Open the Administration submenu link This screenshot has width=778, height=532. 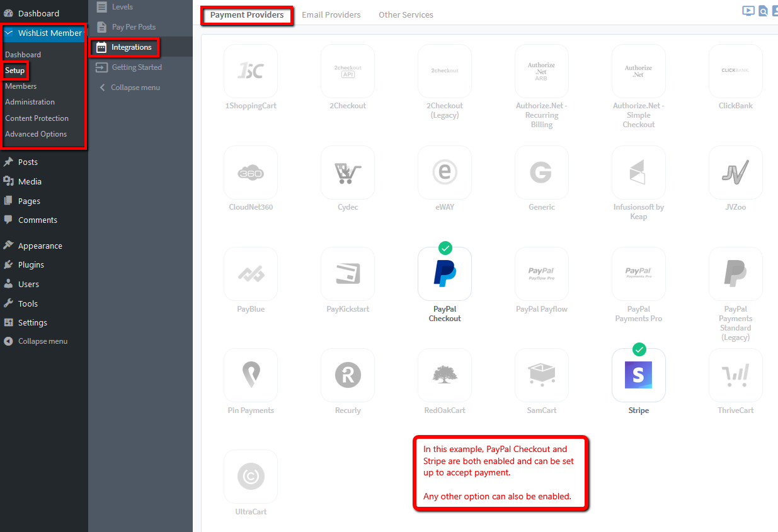point(30,102)
